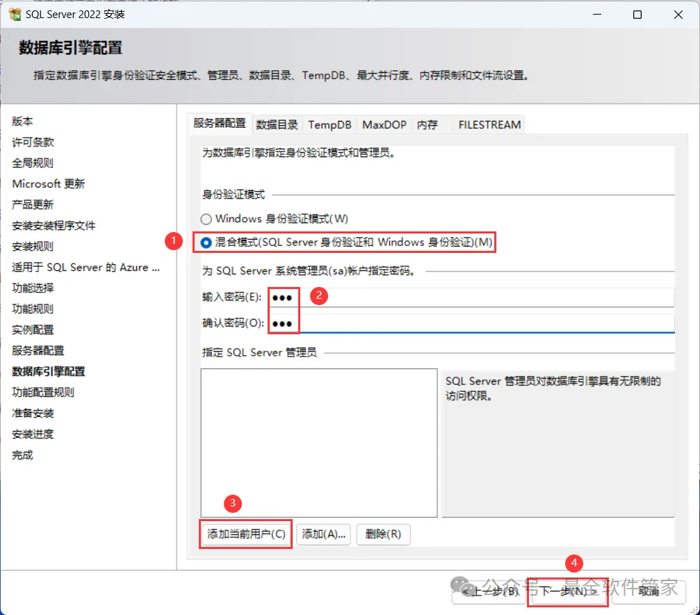Click 服务器配置 step in left sidebar
700x615 pixels.
coord(38,351)
